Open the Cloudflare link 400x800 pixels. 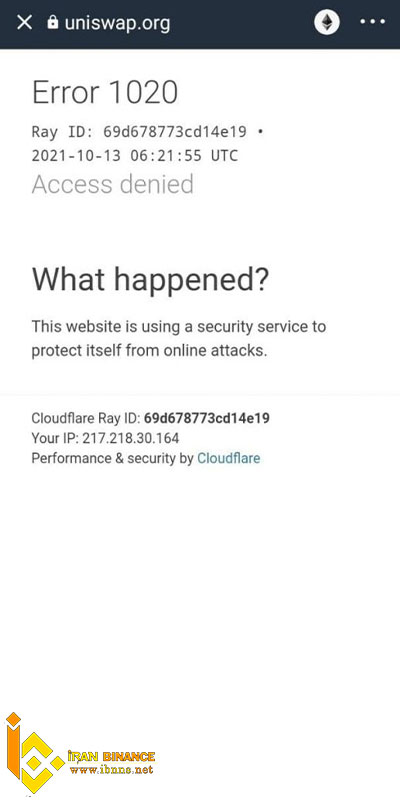point(229,458)
